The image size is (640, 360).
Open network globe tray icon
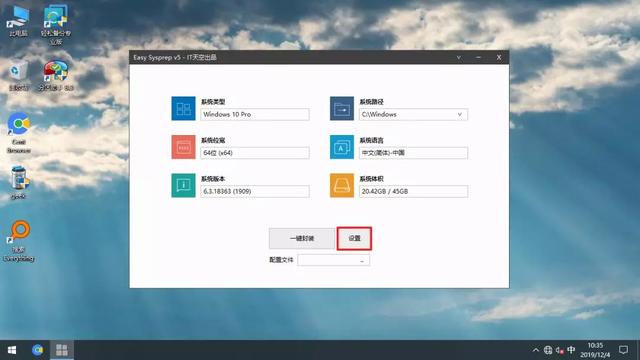coord(548,350)
